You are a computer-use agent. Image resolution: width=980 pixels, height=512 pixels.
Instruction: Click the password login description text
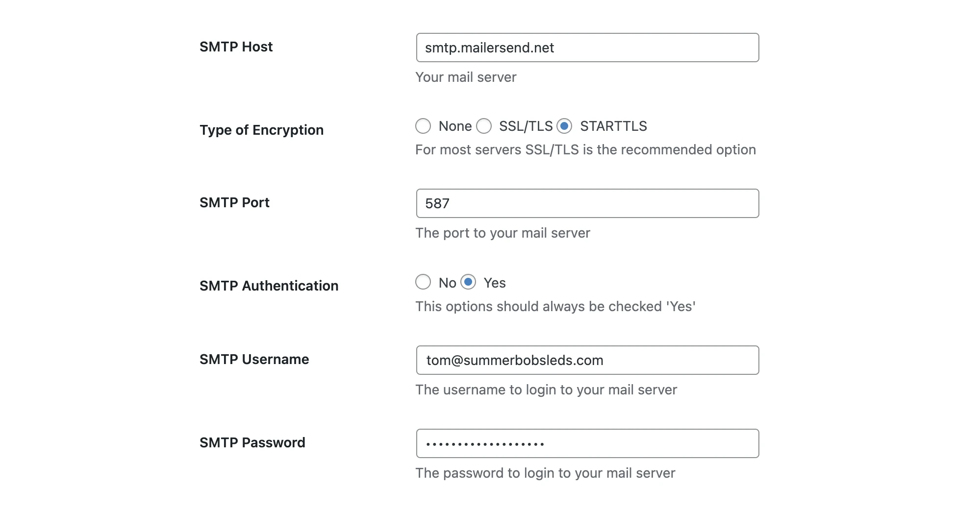[545, 473]
